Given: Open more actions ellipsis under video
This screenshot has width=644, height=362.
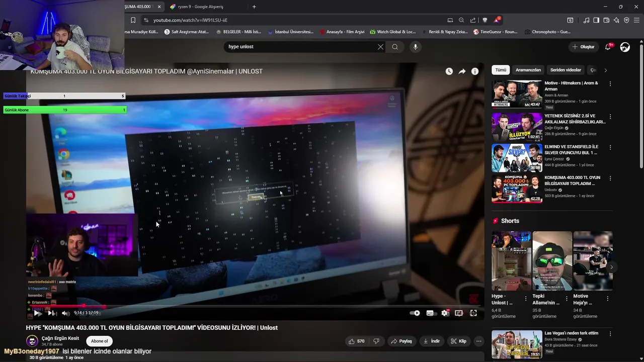Looking at the screenshot, I should click(x=479, y=341).
